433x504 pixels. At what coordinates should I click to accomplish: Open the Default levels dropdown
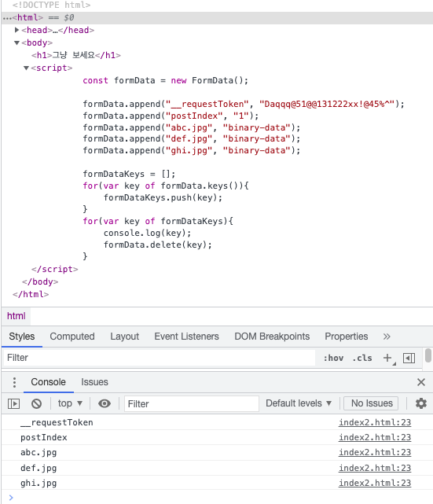click(x=299, y=403)
